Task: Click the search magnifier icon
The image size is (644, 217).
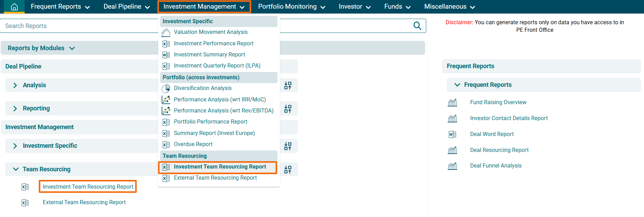Action: coord(417,26)
